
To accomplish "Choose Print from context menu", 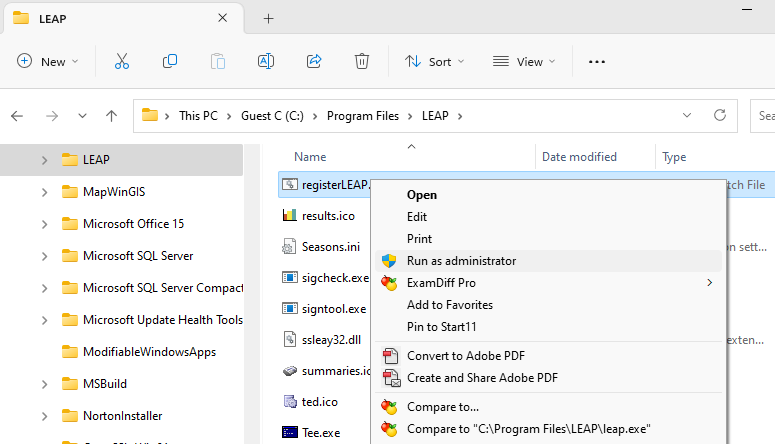I will click(548, 239).
